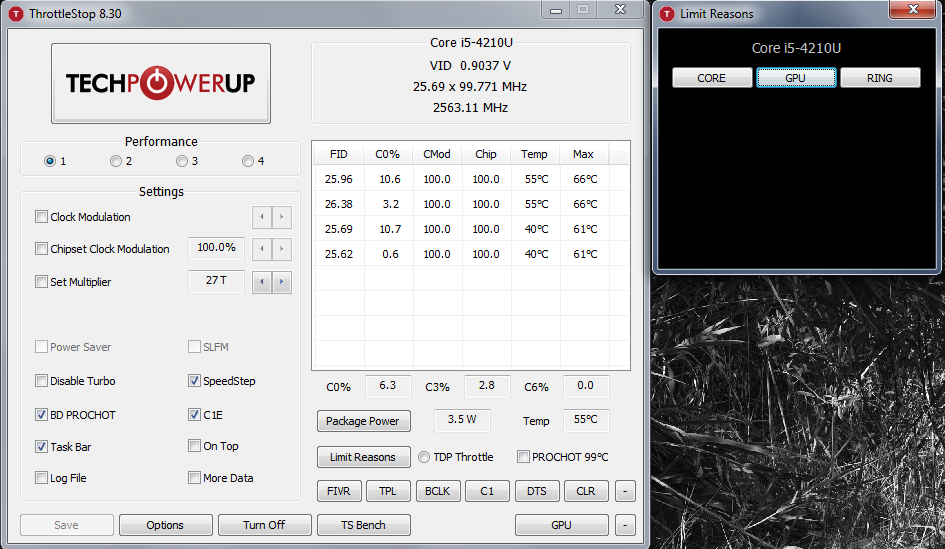Click bottom GPU button in ThrottleStop
Image resolution: width=945 pixels, height=549 pixels.
[x=562, y=525]
